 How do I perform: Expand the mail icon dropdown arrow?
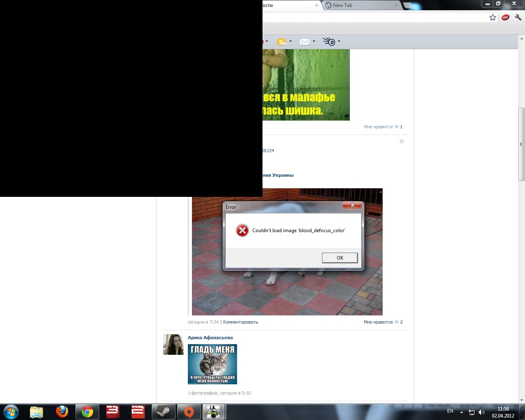click(314, 41)
